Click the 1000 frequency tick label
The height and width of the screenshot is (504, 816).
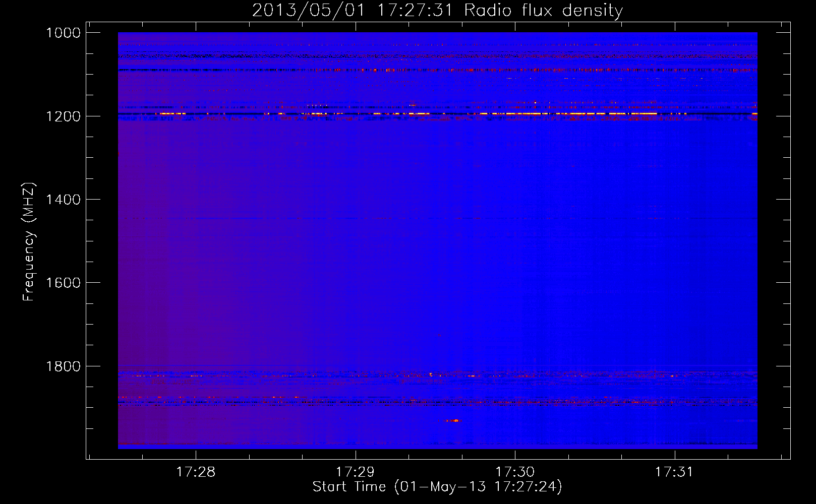[63, 33]
